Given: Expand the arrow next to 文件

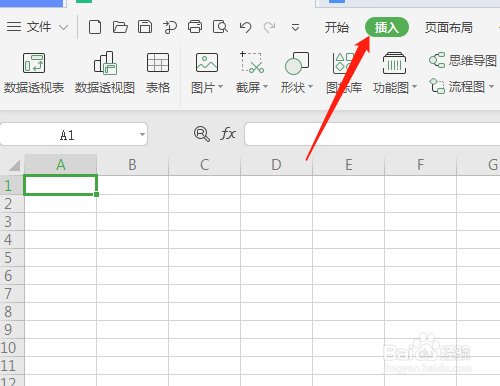Looking at the screenshot, I should (63, 27).
